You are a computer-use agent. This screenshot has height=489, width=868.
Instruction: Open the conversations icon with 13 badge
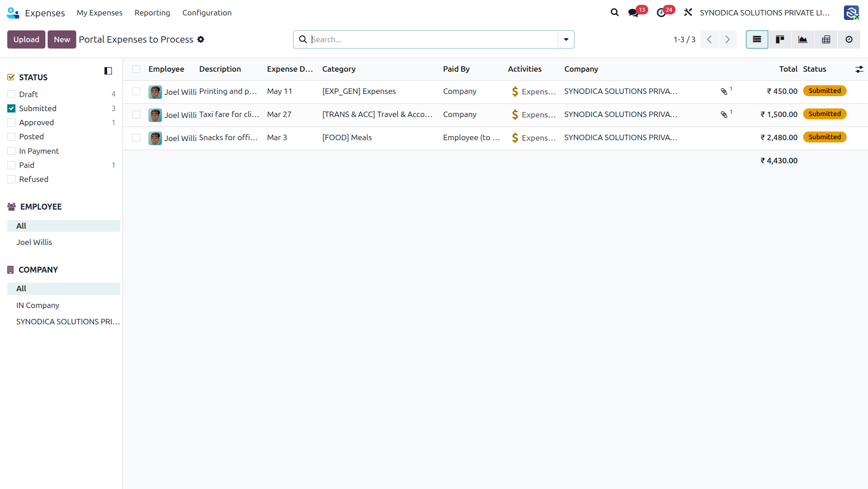[x=633, y=13]
